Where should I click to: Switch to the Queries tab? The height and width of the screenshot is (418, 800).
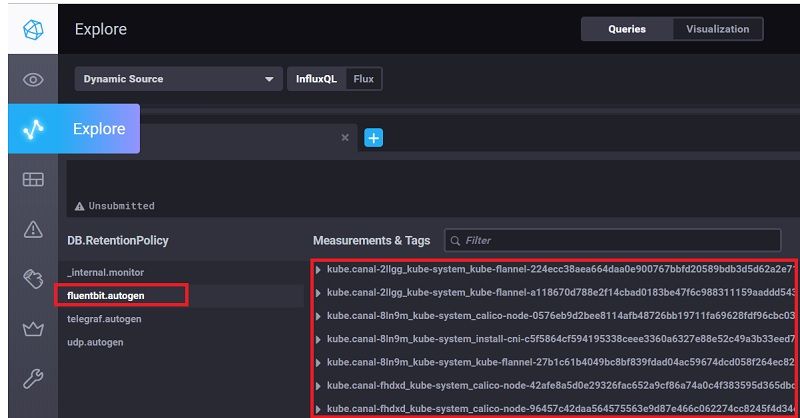coord(627,29)
